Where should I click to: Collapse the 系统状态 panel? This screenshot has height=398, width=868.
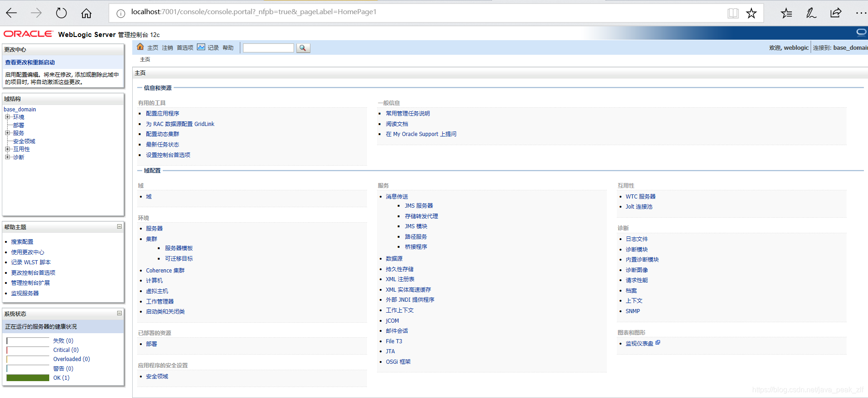(119, 313)
